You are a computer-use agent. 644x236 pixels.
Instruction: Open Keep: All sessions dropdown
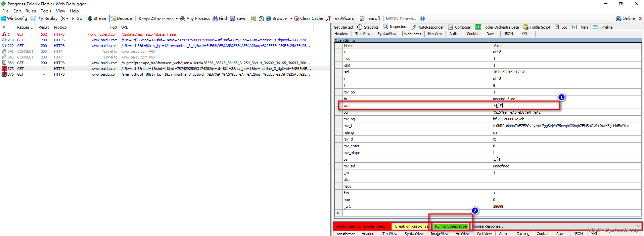(158, 18)
